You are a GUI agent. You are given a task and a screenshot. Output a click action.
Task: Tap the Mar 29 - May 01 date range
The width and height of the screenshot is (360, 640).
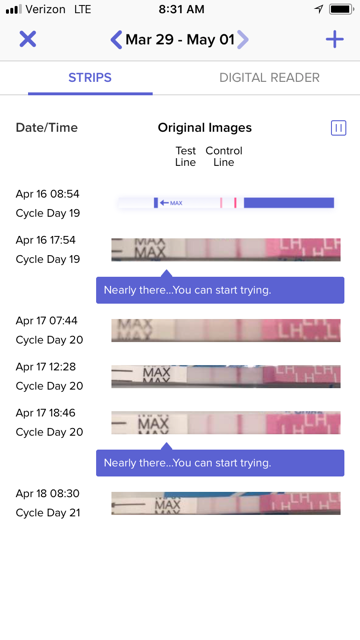180,40
